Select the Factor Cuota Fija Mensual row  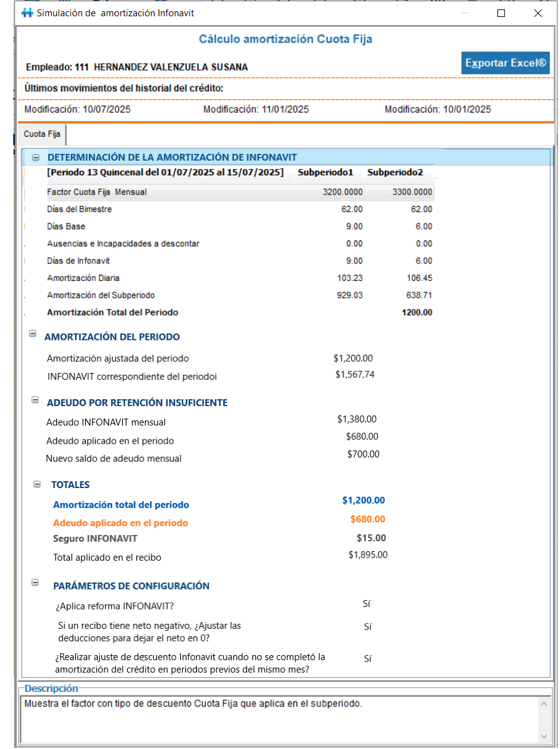[x=97, y=192]
